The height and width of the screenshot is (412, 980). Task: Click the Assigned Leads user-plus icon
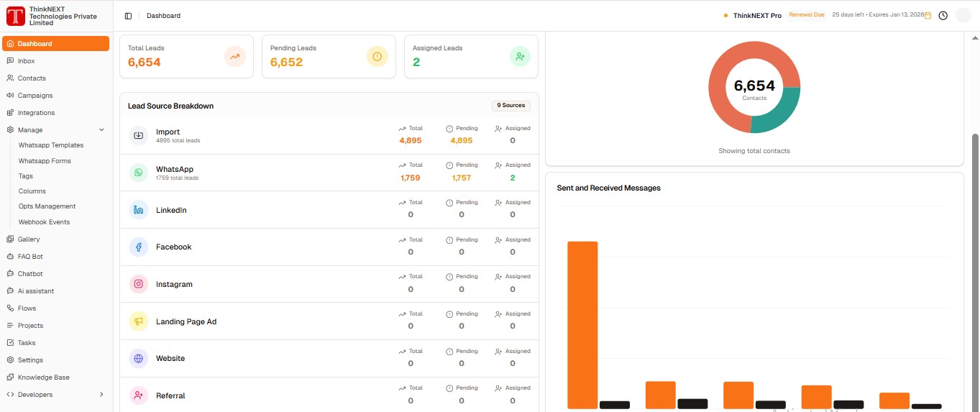[x=520, y=56]
